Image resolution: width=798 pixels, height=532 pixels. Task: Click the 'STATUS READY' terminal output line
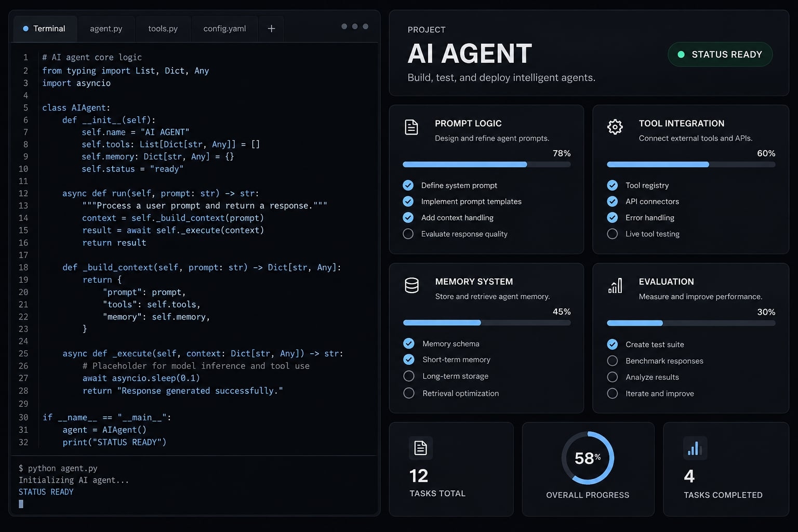pyautogui.click(x=46, y=492)
